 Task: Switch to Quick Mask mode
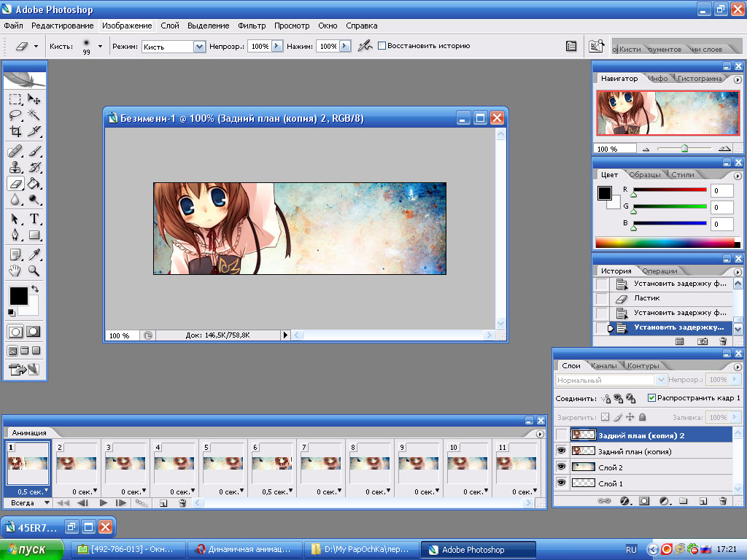pyautogui.click(x=34, y=332)
